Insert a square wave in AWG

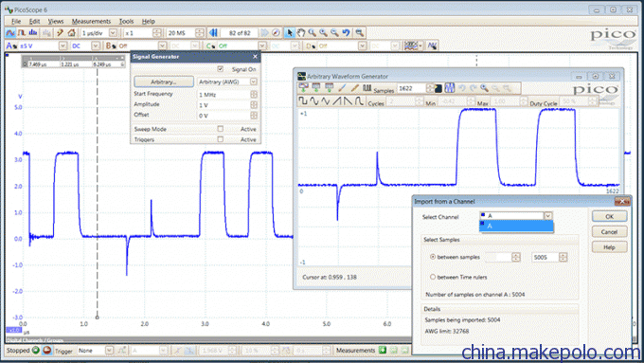coord(303,101)
